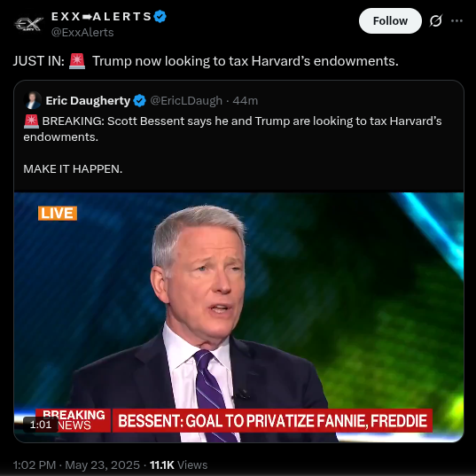The image size is (476, 476).
Task: Click the EXX ALERTS display name
Action: [101, 16]
